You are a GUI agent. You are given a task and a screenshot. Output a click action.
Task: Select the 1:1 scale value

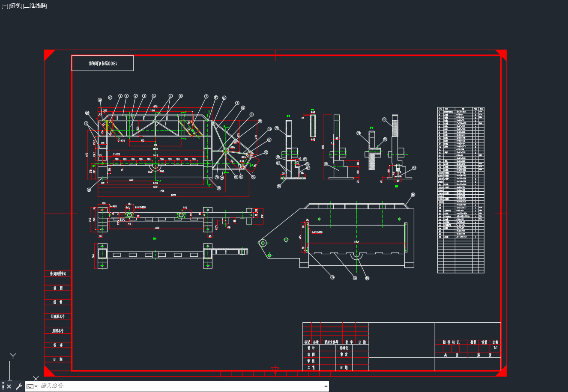(496, 348)
